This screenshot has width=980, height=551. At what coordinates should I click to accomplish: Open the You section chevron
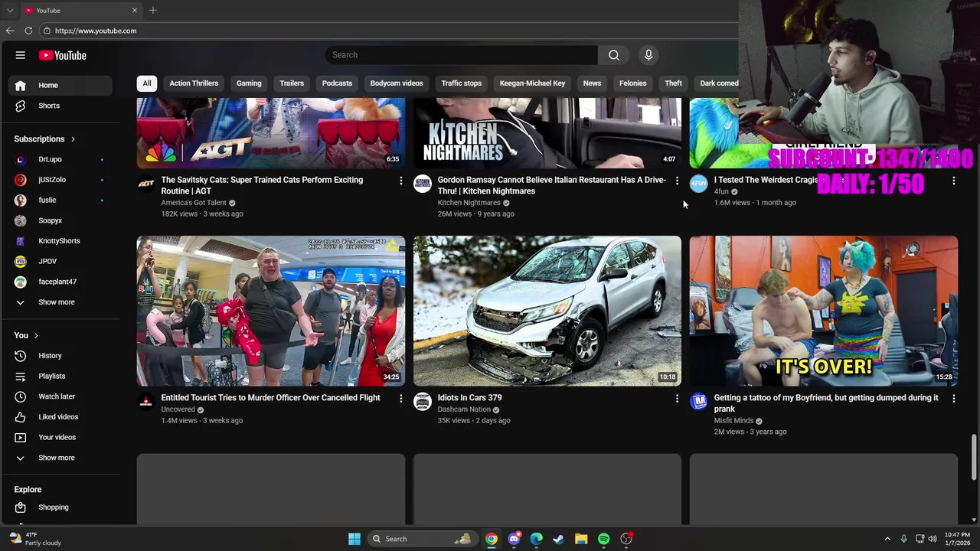point(35,336)
